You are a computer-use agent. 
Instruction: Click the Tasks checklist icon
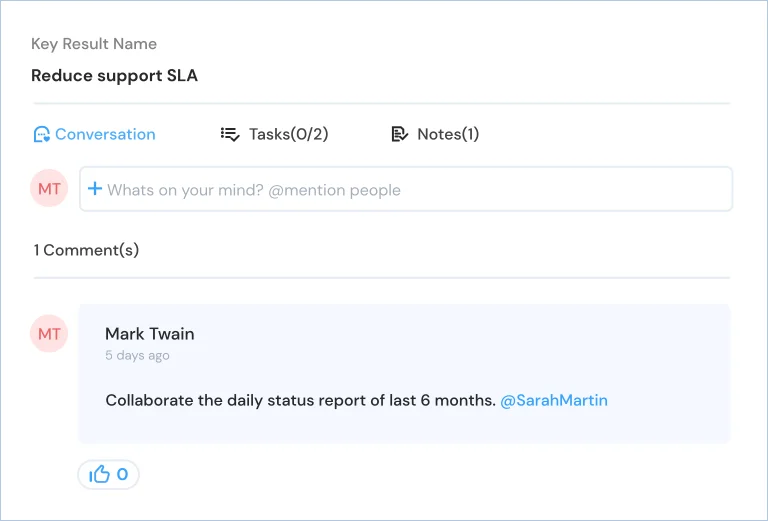(230, 134)
